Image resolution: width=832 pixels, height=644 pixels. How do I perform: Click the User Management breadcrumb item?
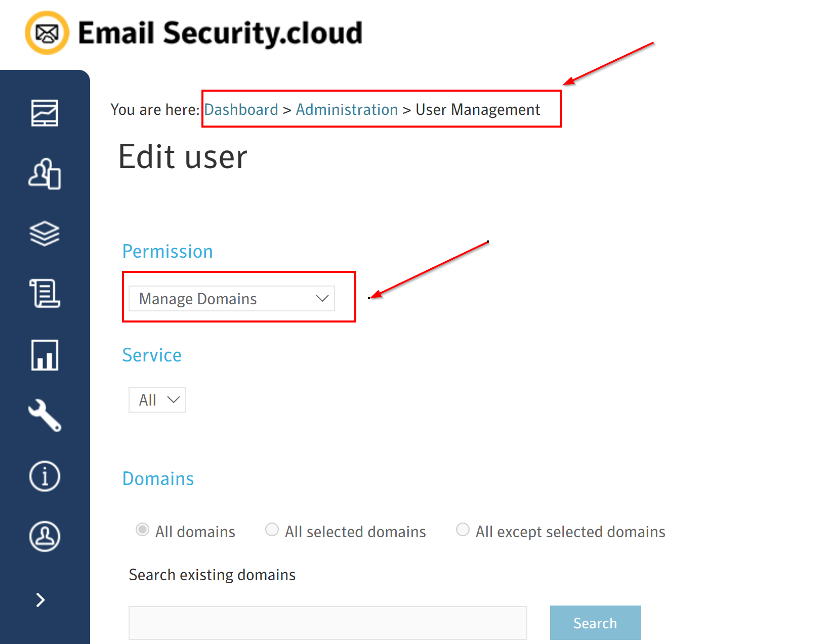478,110
